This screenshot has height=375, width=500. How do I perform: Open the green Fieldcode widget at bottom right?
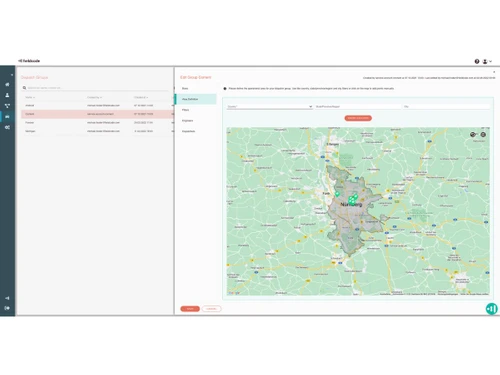[492, 309]
